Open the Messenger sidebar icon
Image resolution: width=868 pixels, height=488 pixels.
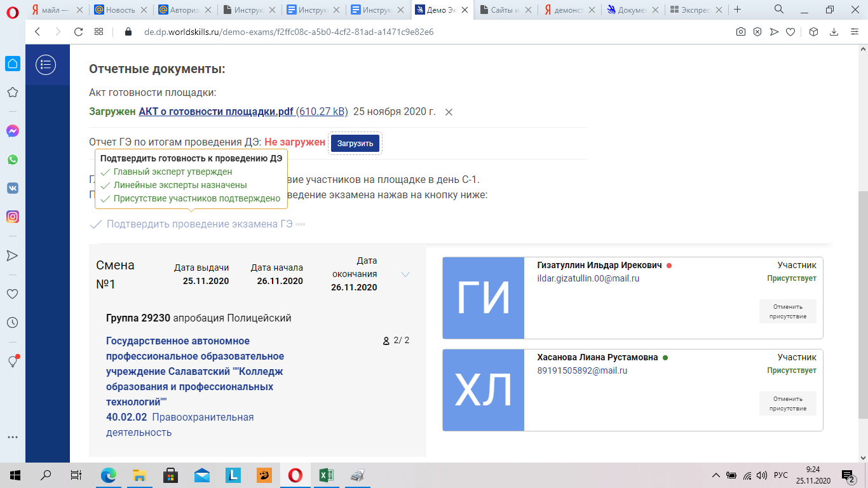coord(12,131)
